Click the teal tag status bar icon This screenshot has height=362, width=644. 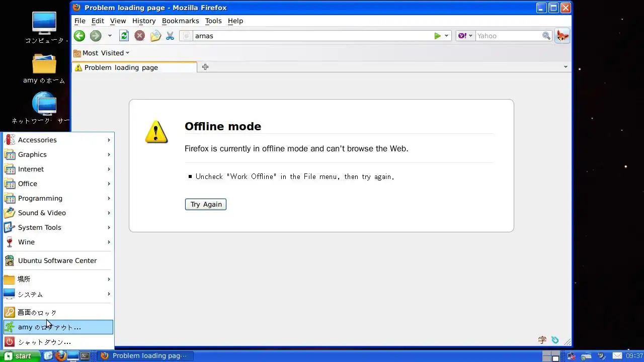pyautogui.click(x=555, y=340)
